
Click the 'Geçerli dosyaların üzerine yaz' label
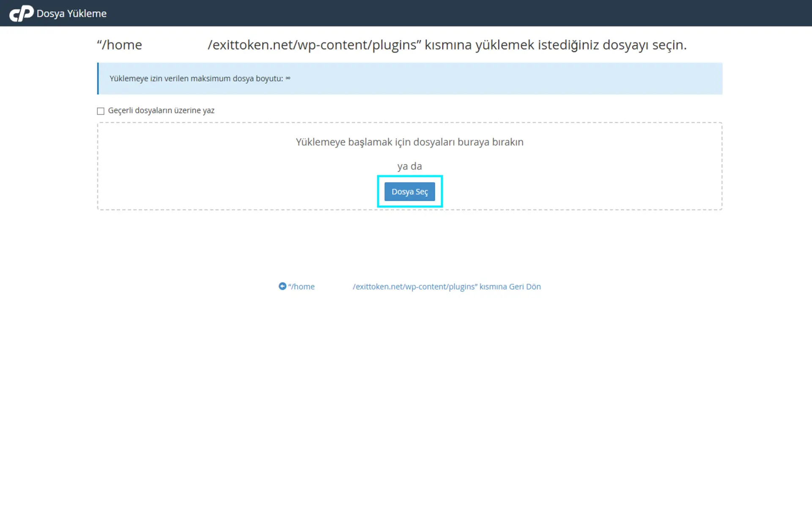click(x=161, y=110)
